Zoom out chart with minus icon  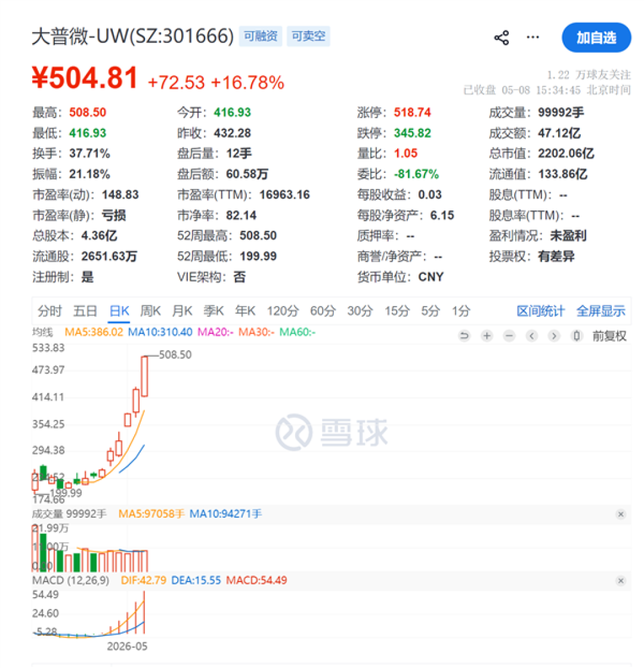509,336
